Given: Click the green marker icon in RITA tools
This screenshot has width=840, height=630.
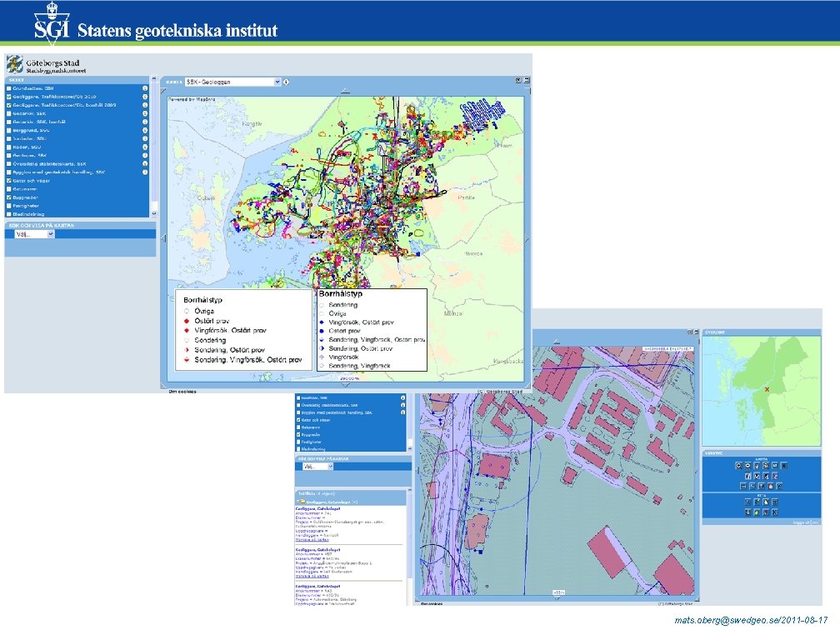Looking at the screenshot, I should (757, 512).
